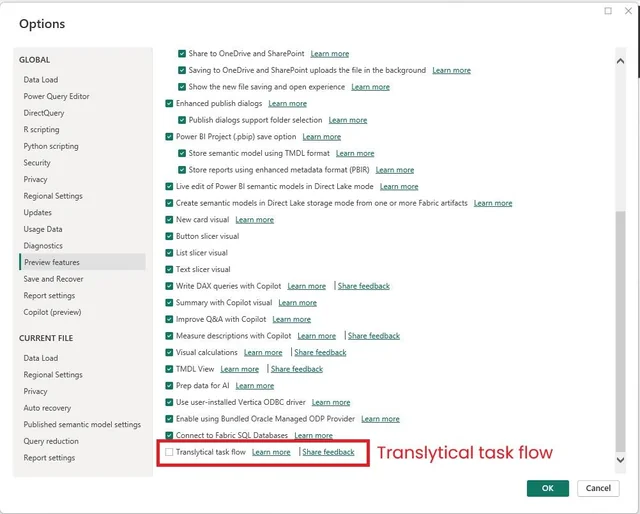Toggle Enable using Bundled Oracle Managed ODP Provider
The height and width of the screenshot is (514, 640).
click(169, 419)
